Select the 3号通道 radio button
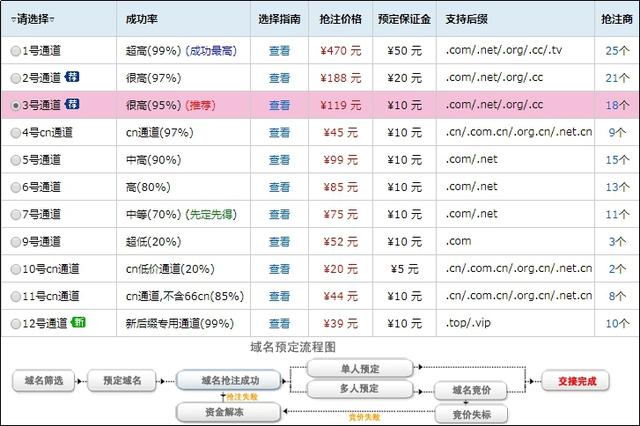Viewport: 640px width, 426px height. click(16, 106)
